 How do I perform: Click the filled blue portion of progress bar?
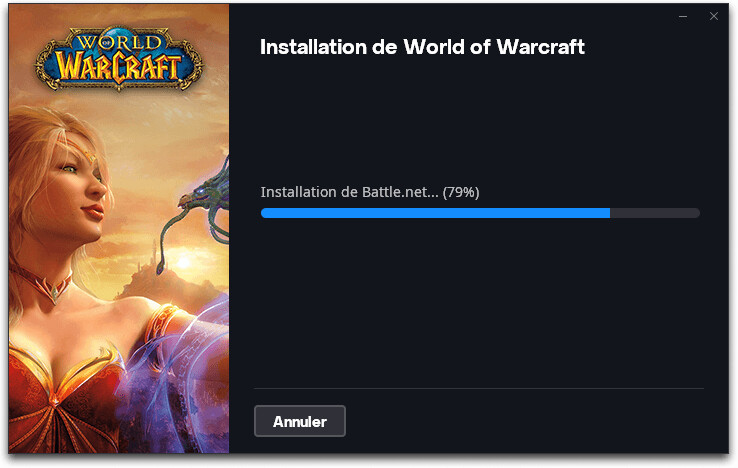[x=435, y=213]
